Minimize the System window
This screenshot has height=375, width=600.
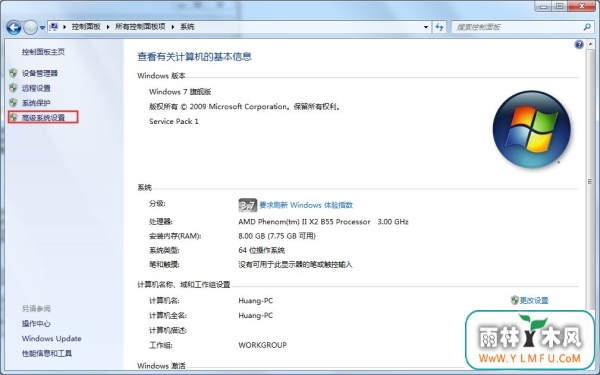(x=544, y=6)
